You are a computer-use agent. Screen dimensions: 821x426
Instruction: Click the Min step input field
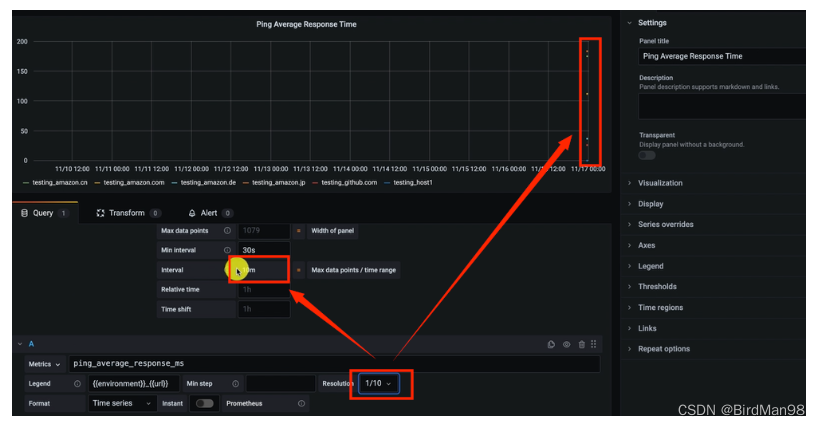(281, 384)
